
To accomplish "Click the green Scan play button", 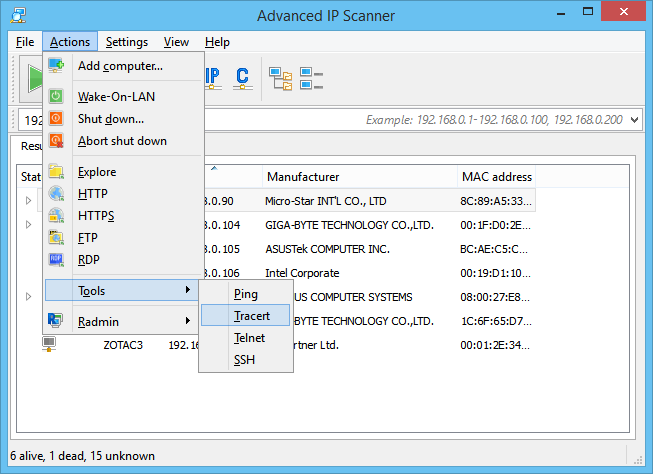I will pos(34,77).
